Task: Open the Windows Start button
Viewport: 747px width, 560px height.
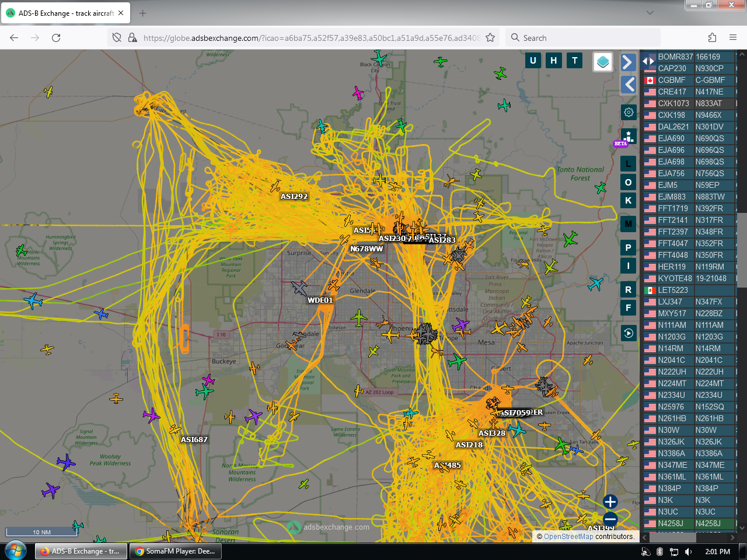Action: point(16,551)
